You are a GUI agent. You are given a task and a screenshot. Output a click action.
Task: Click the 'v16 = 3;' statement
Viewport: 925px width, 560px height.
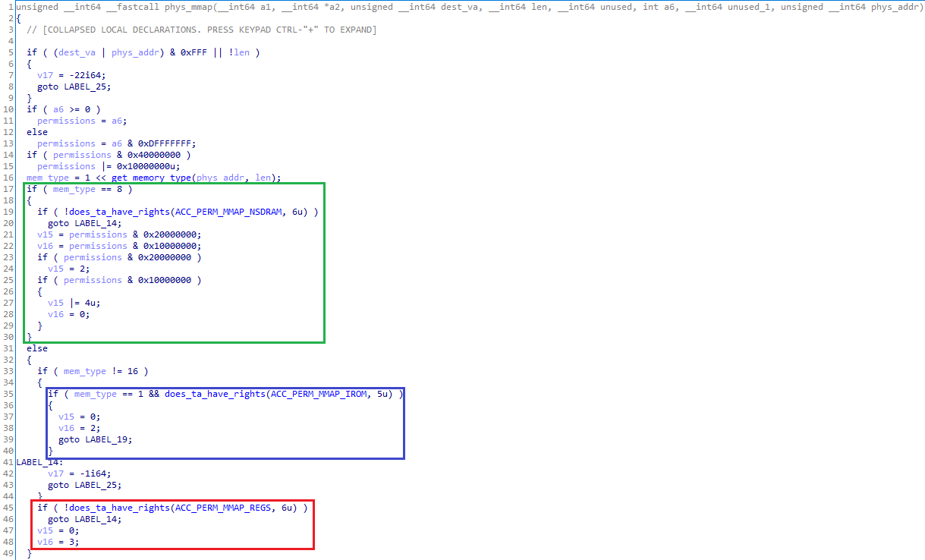point(58,542)
